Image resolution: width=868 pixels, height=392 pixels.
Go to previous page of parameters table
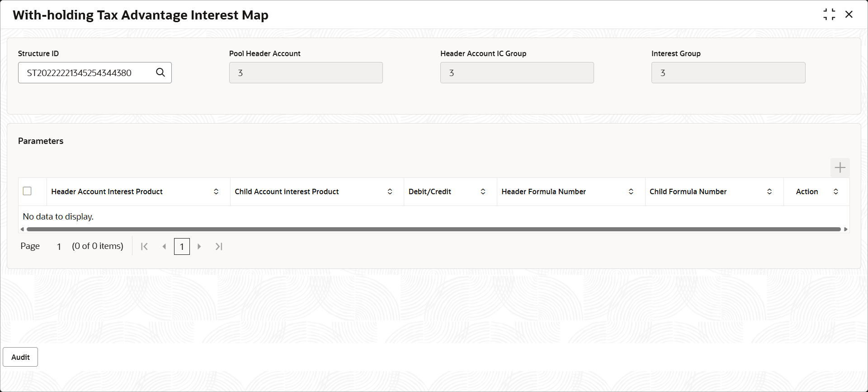point(164,246)
